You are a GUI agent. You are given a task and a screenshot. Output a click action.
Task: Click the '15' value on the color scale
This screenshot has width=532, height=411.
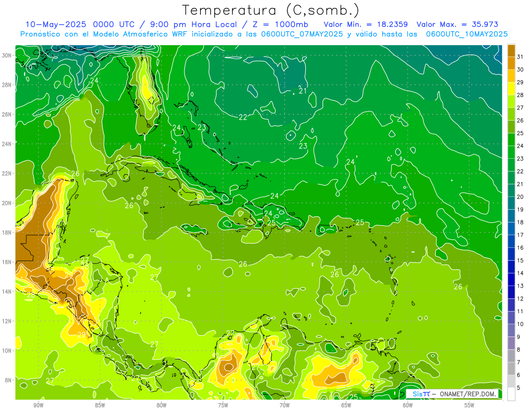click(520, 260)
